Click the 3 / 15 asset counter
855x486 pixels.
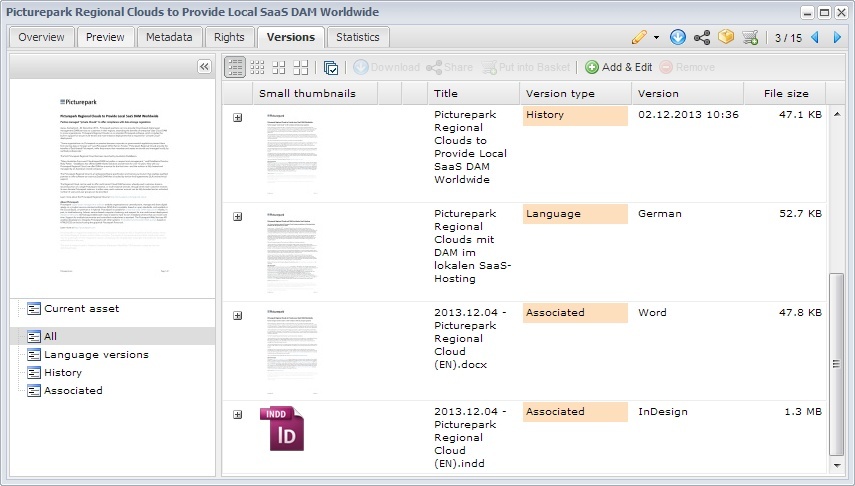(x=788, y=38)
